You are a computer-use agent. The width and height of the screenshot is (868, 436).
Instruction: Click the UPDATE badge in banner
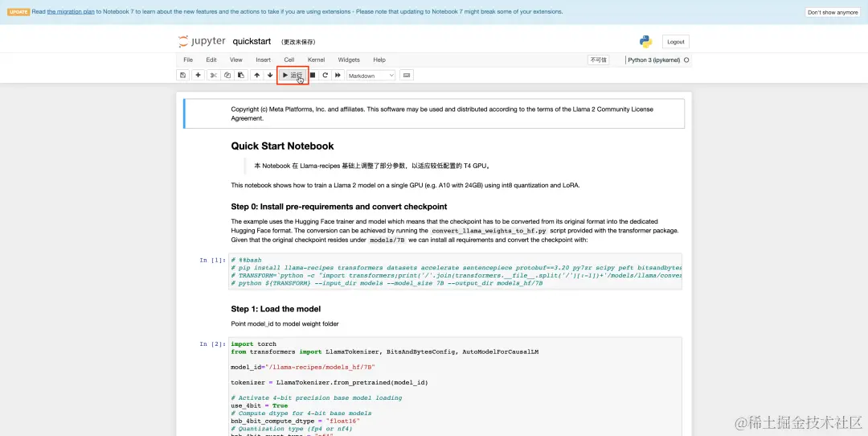click(18, 12)
